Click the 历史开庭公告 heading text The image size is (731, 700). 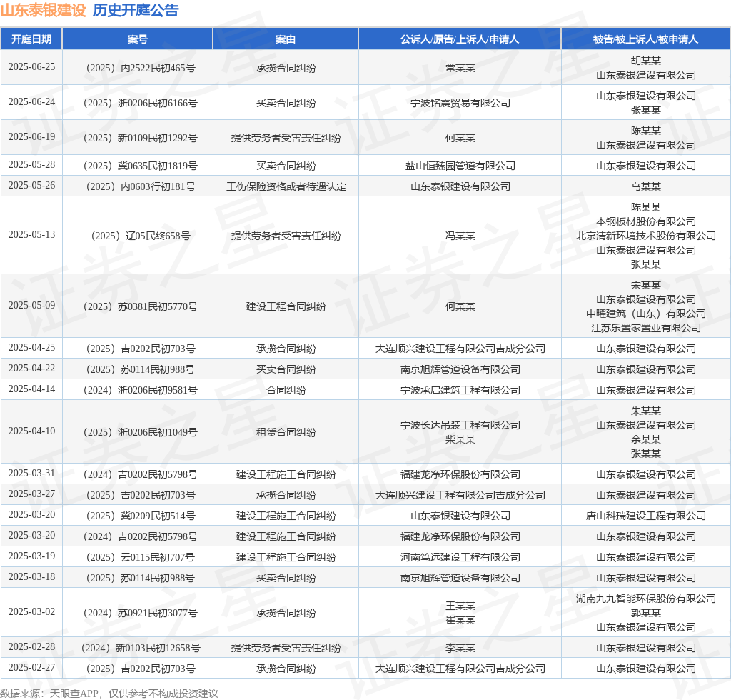[136, 10]
